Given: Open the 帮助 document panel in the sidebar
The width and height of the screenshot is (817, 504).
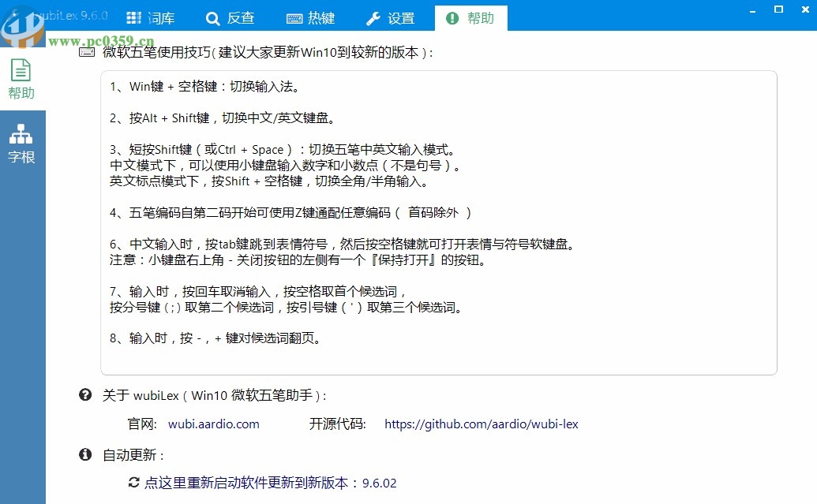Looking at the screenshot, I should coord(22,79).
